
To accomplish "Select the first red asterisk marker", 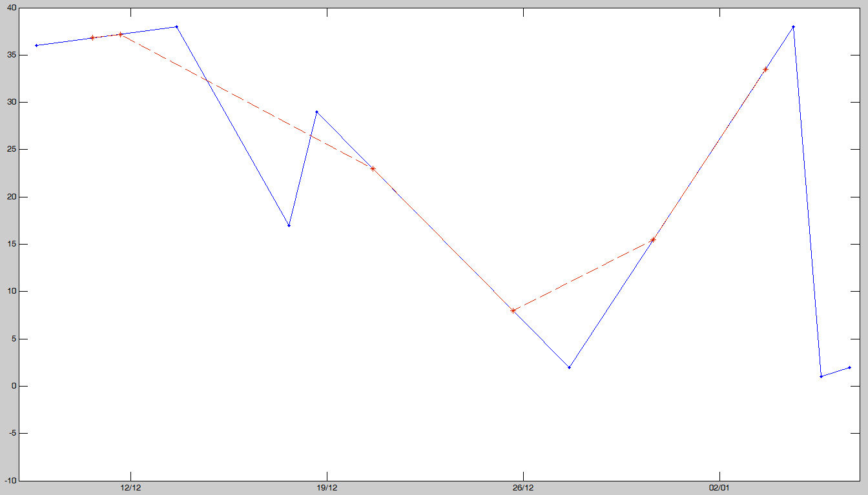I will coord(92,37).
